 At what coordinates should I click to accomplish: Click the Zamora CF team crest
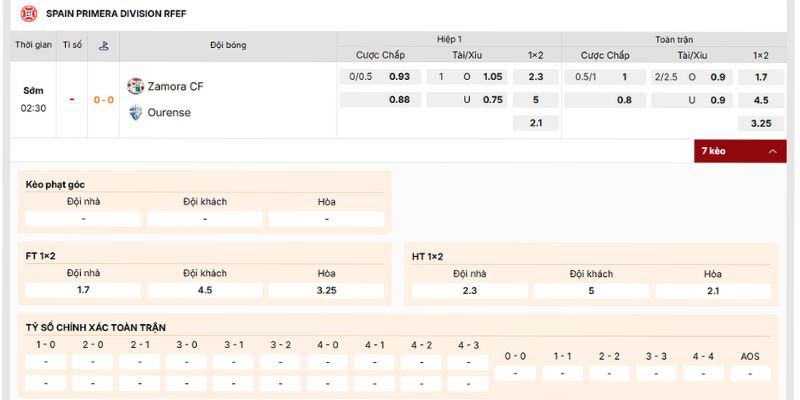point(135,86)
